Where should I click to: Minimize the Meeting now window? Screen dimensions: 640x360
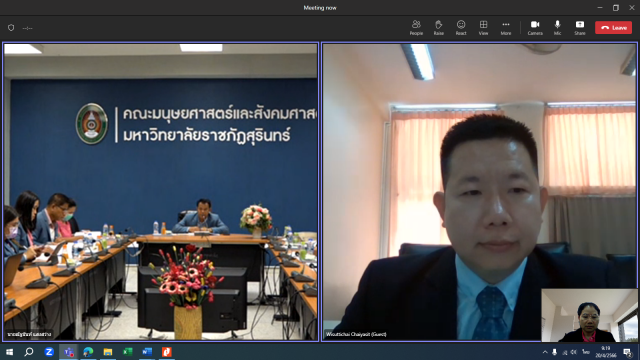pos(600,8)
